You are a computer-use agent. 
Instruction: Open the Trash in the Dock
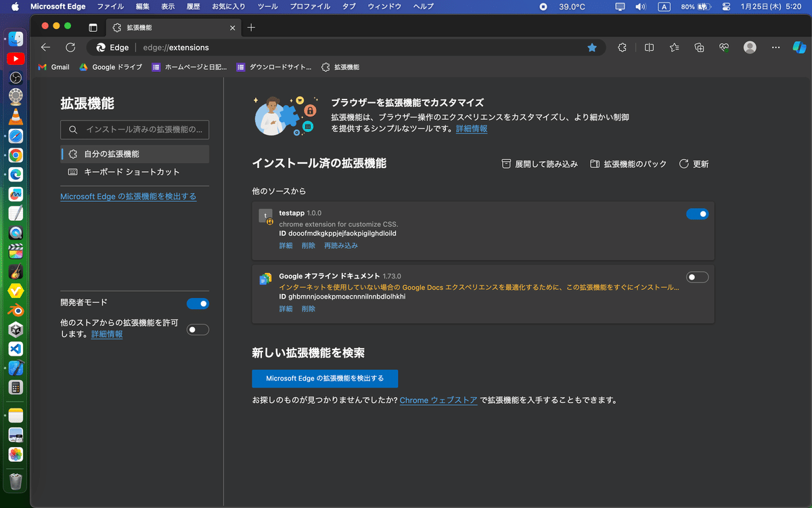pos(16,481)
